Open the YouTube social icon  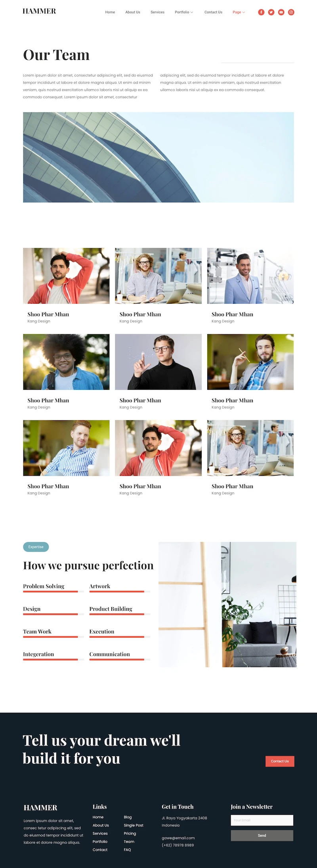point(281,12)
